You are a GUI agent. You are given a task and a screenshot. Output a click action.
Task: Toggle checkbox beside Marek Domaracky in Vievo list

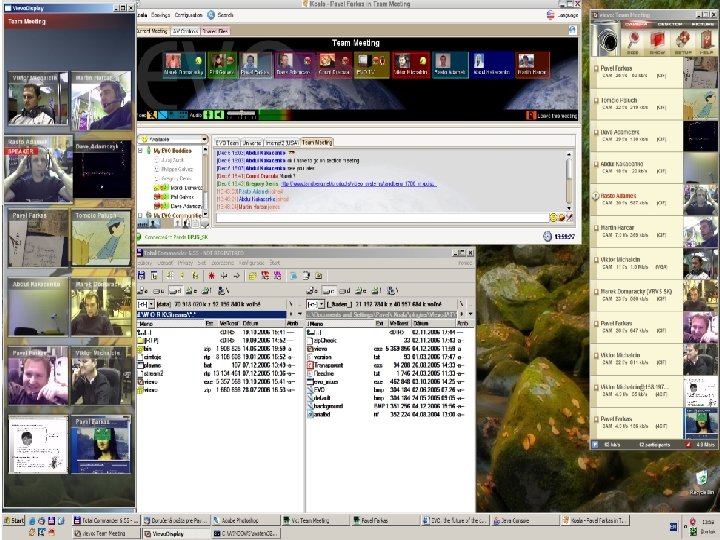(x=595, y=292)
